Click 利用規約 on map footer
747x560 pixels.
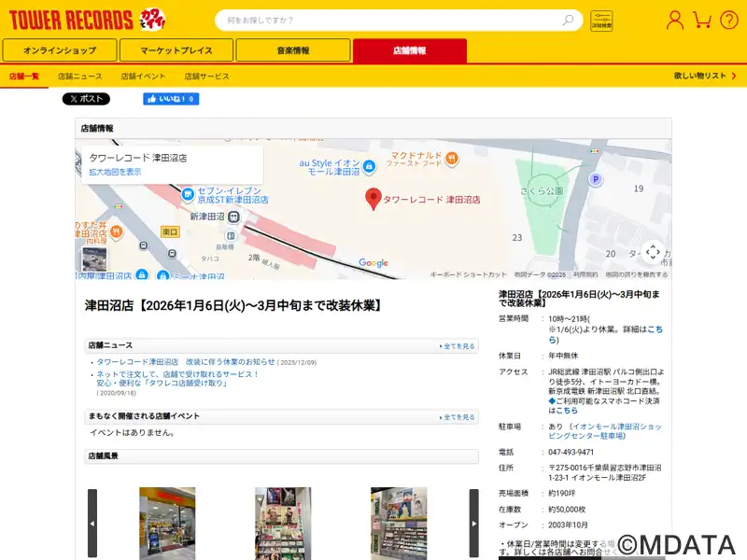[x=585, y=274]
